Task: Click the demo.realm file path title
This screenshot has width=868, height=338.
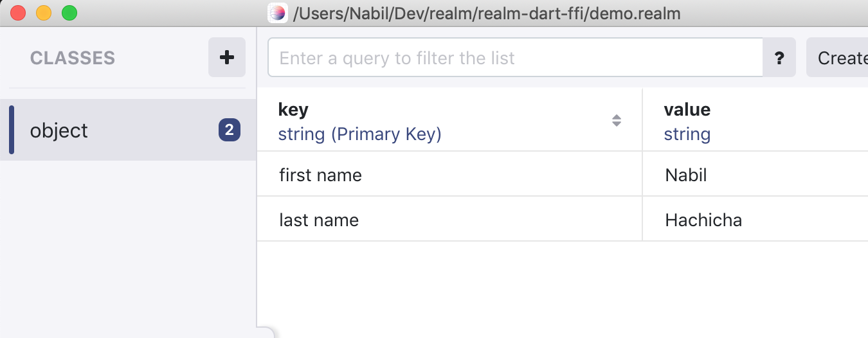Action: (487, 13)
